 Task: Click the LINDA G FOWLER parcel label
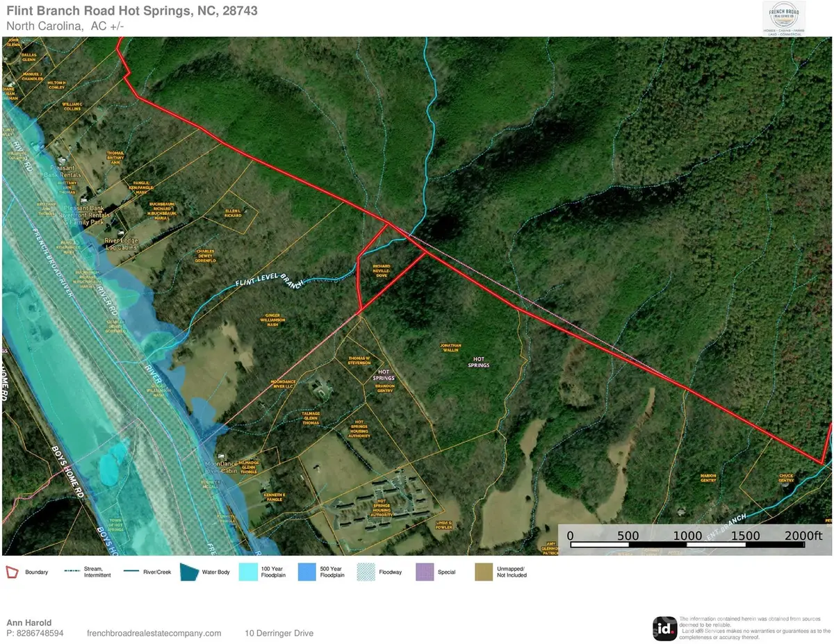click(x=444, y=525)
